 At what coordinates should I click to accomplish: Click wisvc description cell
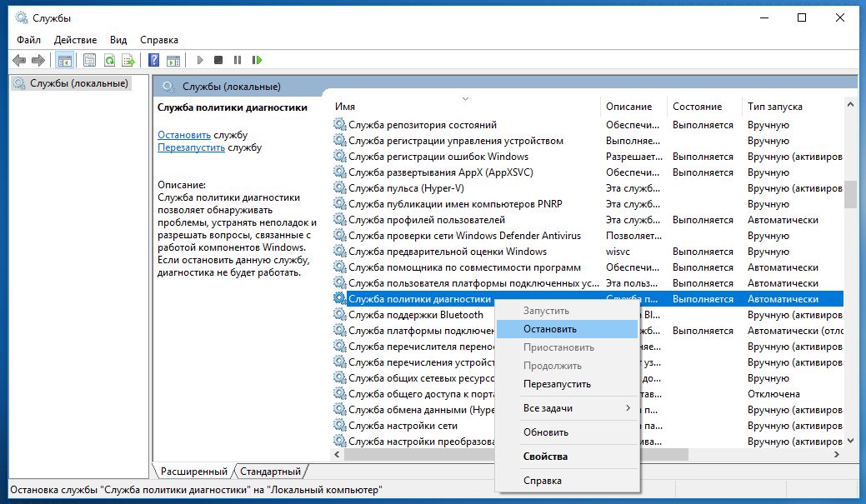coord(618,252)
